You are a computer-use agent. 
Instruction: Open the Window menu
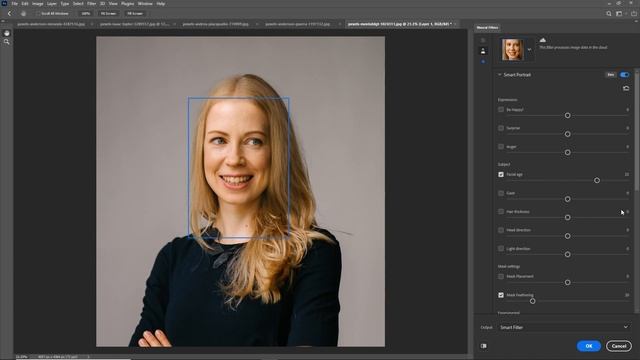coord(145,4)
